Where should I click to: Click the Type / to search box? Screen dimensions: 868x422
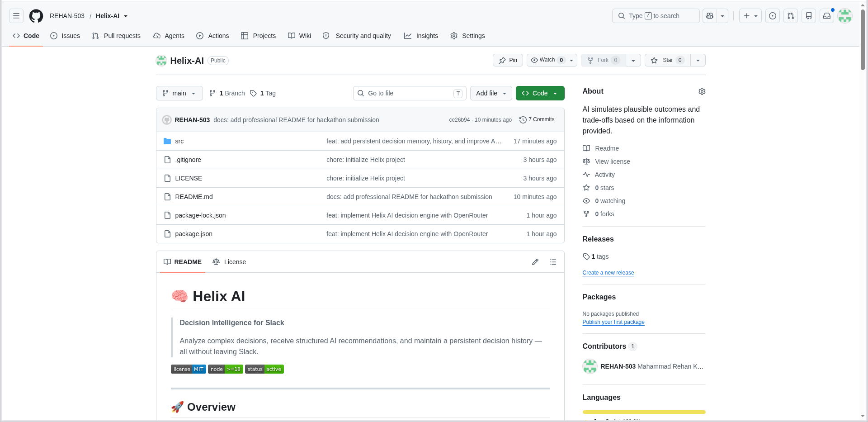pos(656,16)
